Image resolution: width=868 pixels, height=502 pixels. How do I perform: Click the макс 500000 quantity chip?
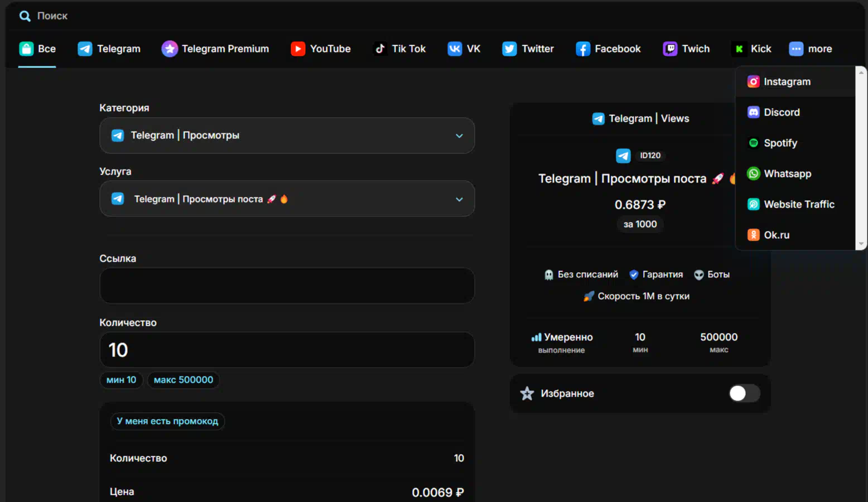pyautogui.click(x=183, y=380)
